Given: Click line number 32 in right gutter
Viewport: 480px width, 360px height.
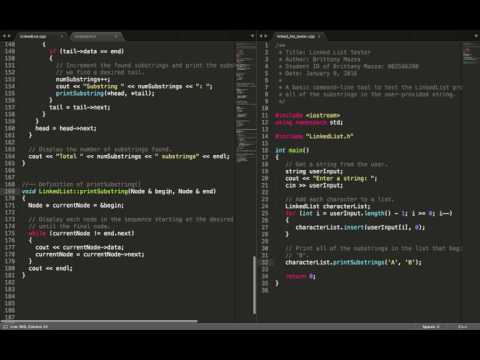Looking at the screenshot, I should (x=265, y=262).
